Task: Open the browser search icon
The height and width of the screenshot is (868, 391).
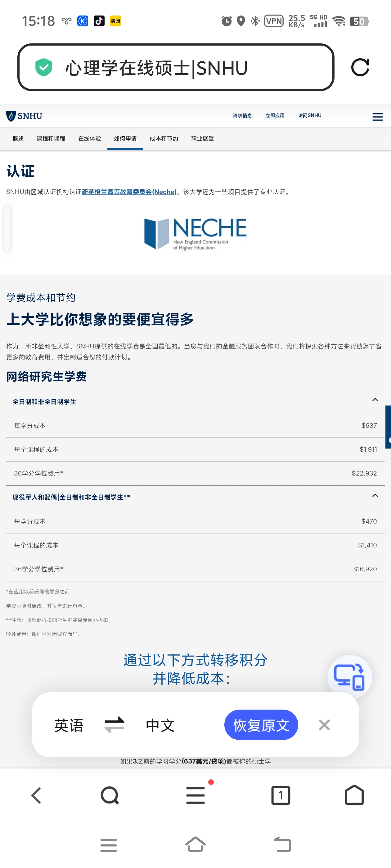Action: coord(110,795)
